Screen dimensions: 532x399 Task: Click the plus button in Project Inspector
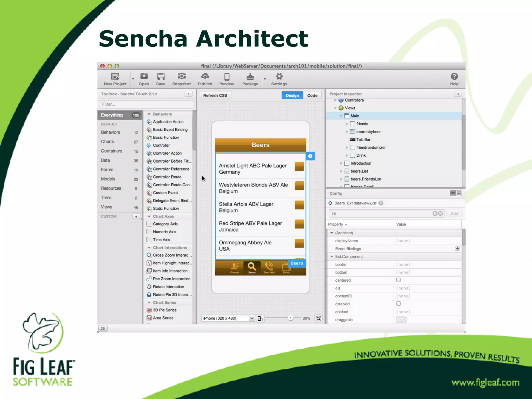click(458, 94)
